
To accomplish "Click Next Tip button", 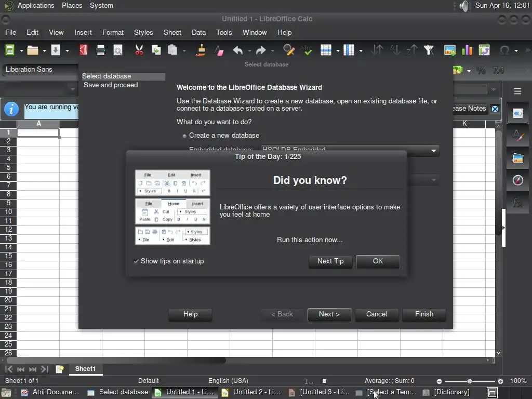I will click(x=330, y=261).
